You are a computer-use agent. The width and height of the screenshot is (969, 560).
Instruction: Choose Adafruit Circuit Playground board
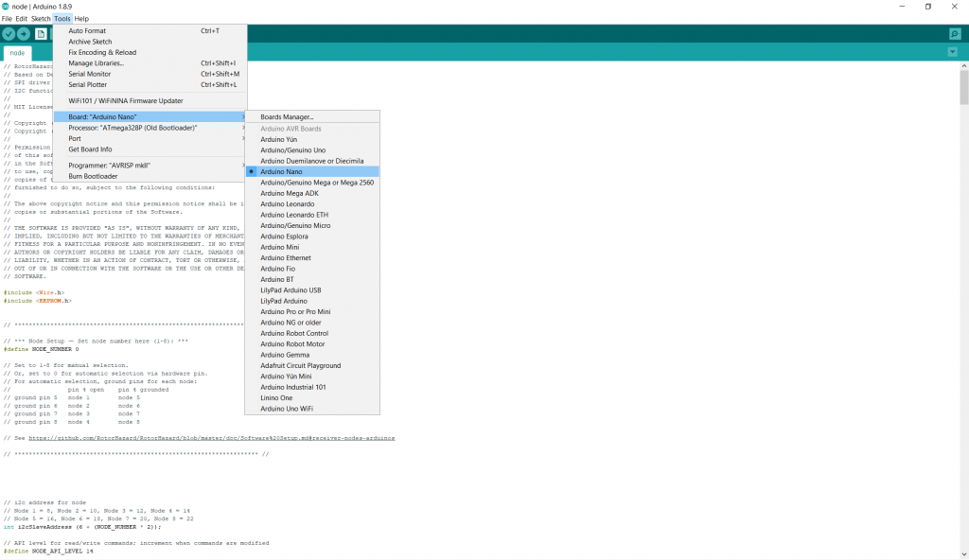312,365
